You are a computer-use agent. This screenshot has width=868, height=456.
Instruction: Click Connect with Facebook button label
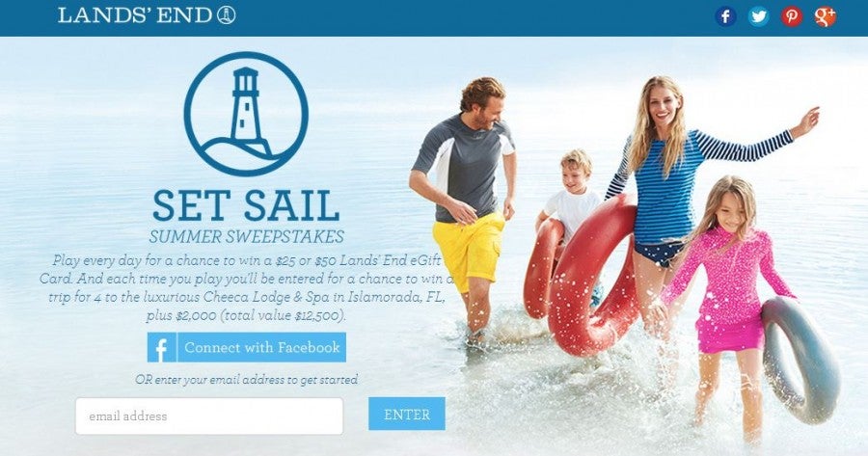point(261,347)
